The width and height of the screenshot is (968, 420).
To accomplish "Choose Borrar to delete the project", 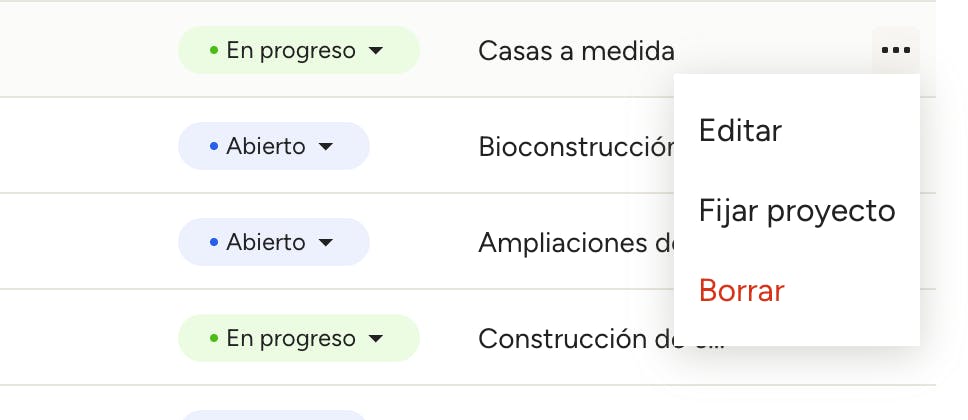I will tap(742, 290).
